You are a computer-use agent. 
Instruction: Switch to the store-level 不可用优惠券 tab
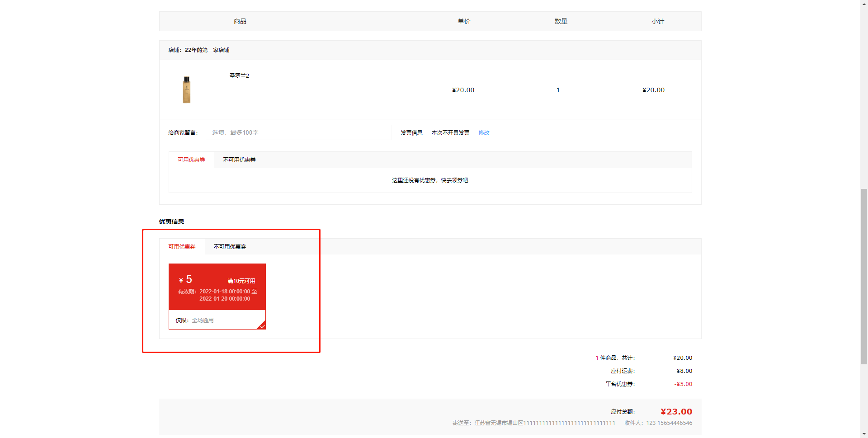(239, 160)
